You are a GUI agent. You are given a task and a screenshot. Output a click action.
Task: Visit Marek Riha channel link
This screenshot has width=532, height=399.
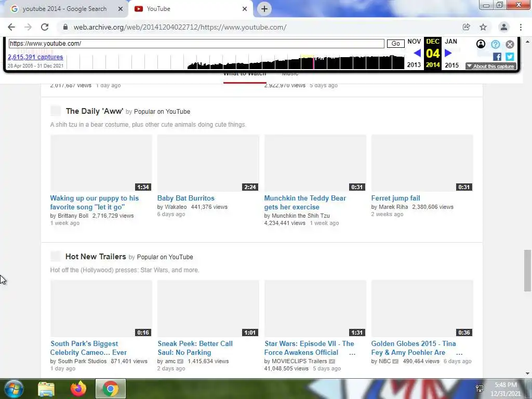[x=393, y=207]
